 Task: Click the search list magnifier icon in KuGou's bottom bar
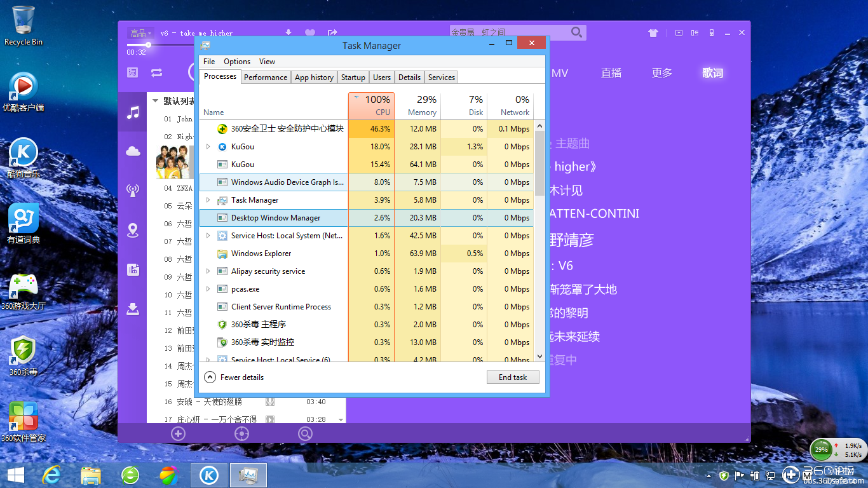(305, 434)
